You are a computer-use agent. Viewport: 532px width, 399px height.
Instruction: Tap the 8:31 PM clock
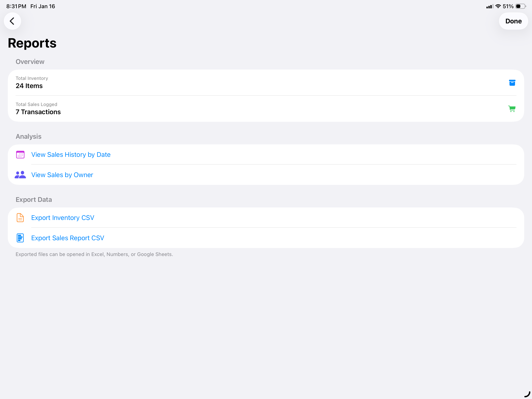coord(16,6)
